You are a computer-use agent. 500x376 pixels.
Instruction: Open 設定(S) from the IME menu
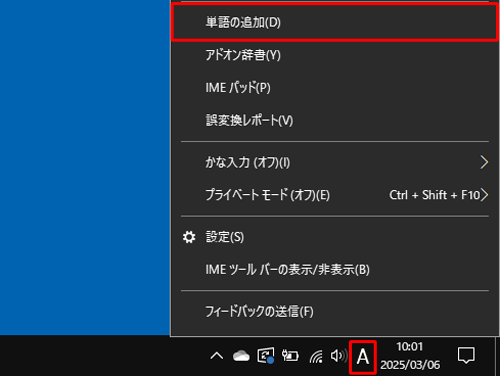click(x=335, y=237)
